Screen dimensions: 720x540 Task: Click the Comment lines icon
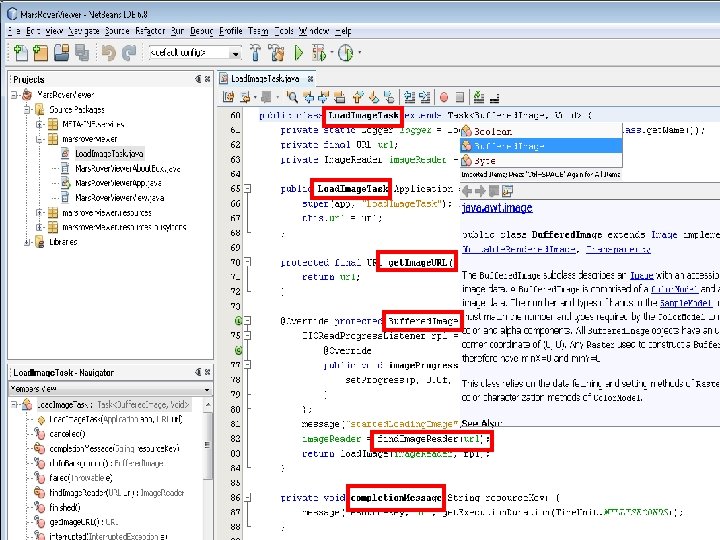[x=478, y=97]
